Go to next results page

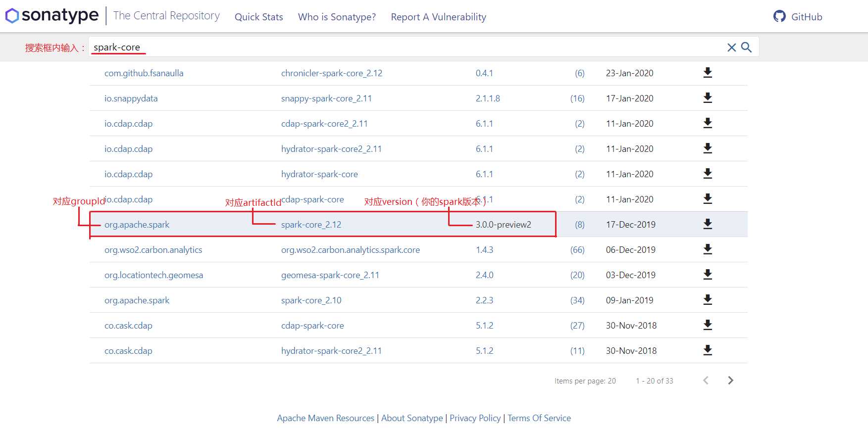point(730,380)
